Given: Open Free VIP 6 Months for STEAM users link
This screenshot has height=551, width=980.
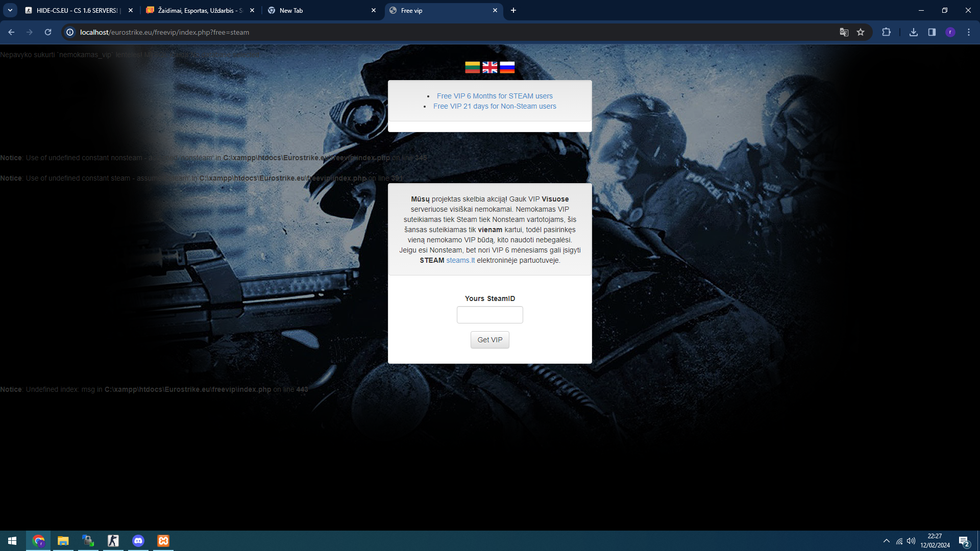Looking at the screenshot, I should 494,96.
